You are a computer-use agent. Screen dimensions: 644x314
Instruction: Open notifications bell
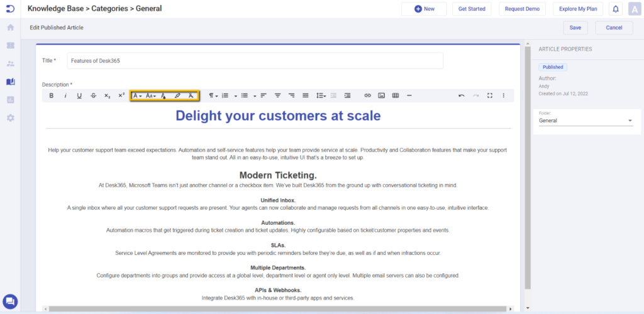615,9
